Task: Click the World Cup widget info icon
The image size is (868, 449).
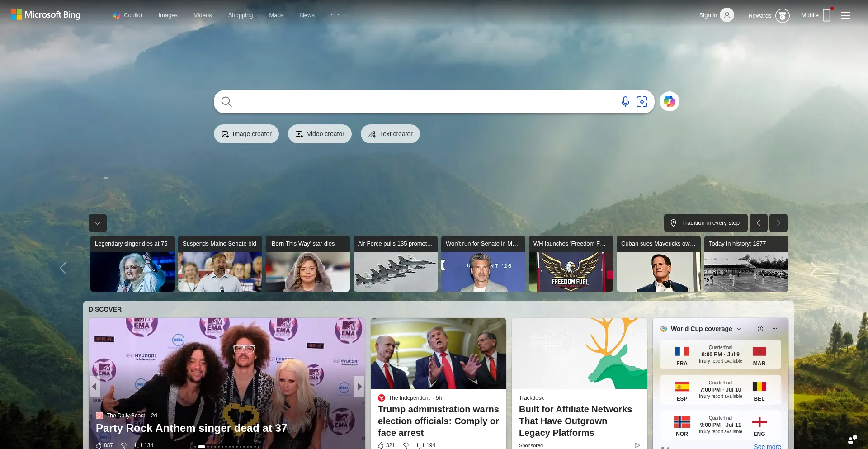Action: tap(760, 329)
